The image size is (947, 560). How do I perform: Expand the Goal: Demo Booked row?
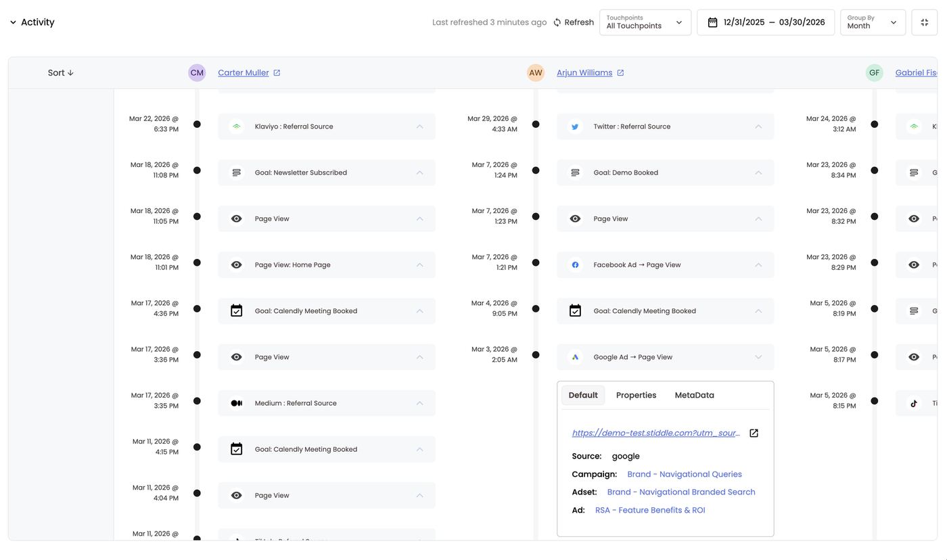(758, 172)
